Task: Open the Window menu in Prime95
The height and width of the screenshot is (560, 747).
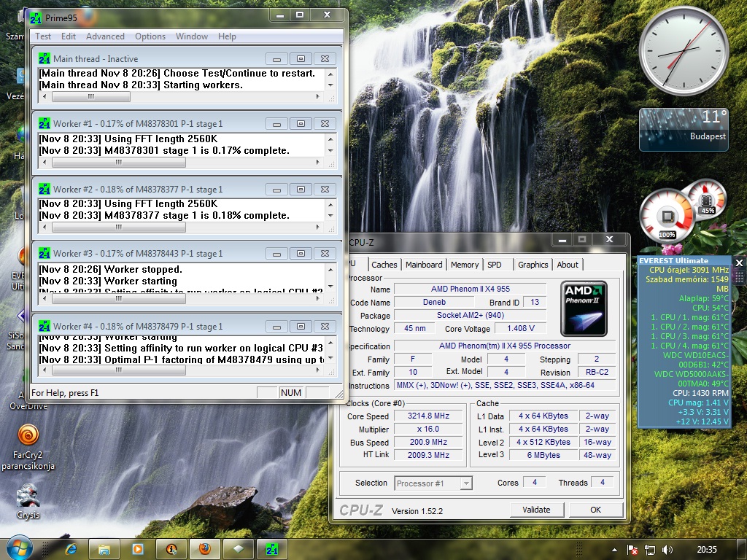Action: pos(192,36)
